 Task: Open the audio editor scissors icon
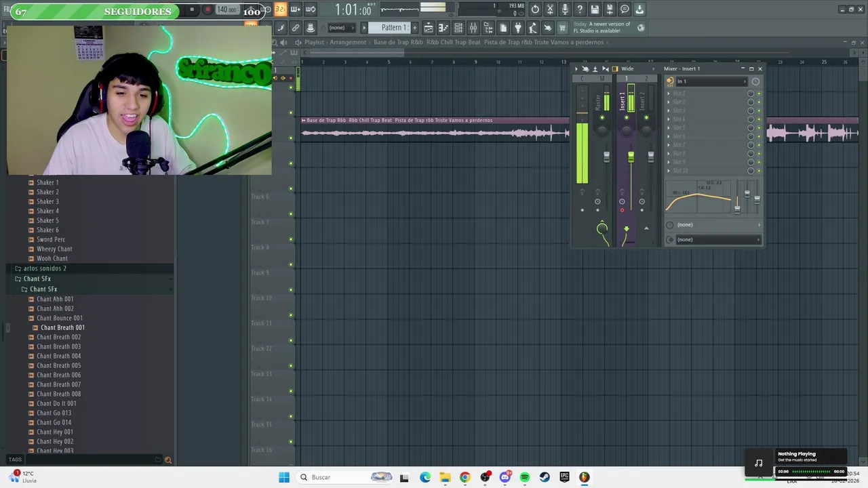[550, 9]
